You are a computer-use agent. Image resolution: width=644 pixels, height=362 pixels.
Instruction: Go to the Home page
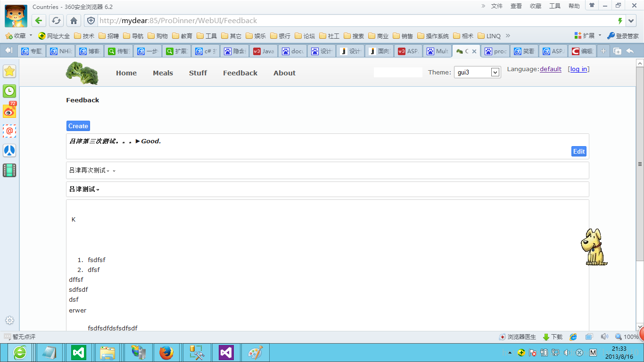tap(126, 73)
